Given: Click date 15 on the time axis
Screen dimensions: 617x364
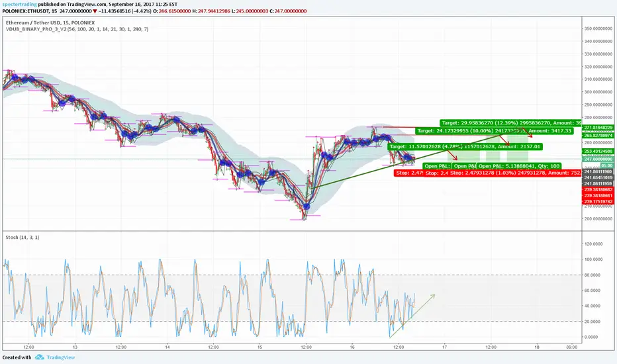Looking at the screenshot, I should [x=260, y=347].
